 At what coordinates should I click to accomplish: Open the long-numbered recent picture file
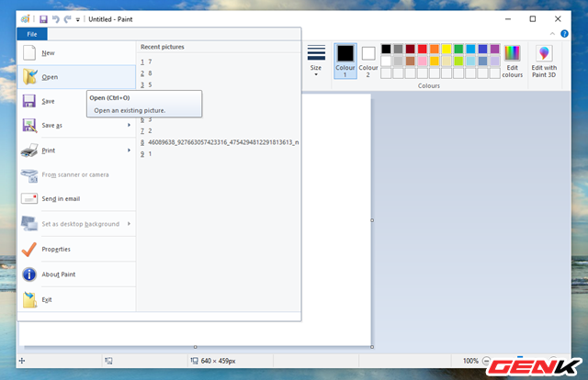point(223,142)
